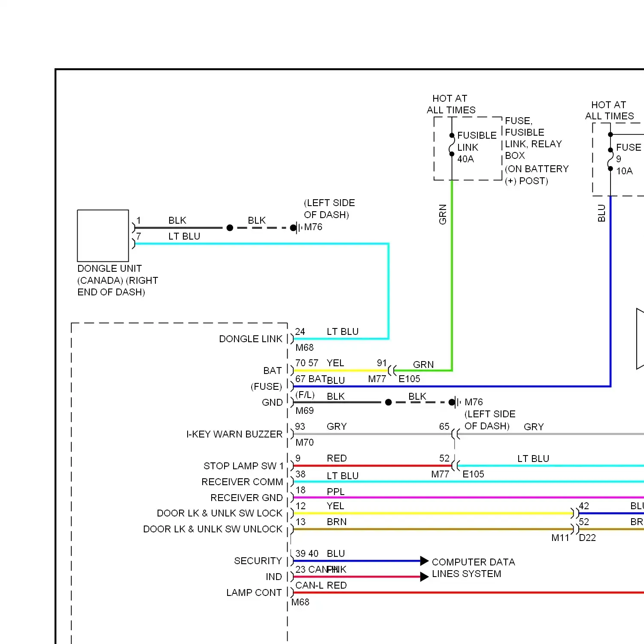Click the 'LINES SYSTEM' reference text
644x644 pixels.
pos(467,574)
